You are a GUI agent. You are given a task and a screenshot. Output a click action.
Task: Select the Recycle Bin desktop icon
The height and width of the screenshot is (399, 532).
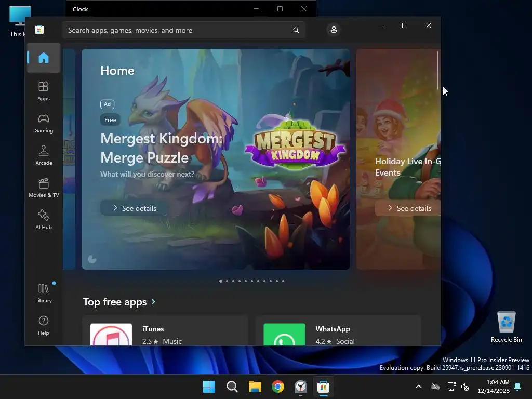(x=506, y=326)
